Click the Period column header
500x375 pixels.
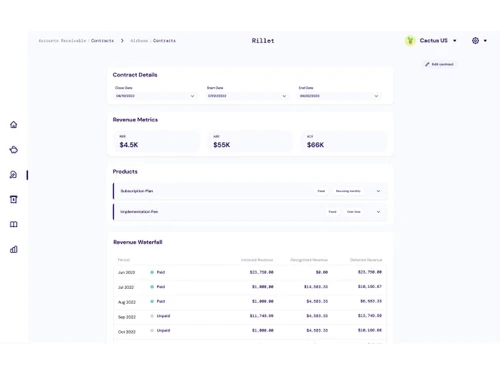coord(124,260)
